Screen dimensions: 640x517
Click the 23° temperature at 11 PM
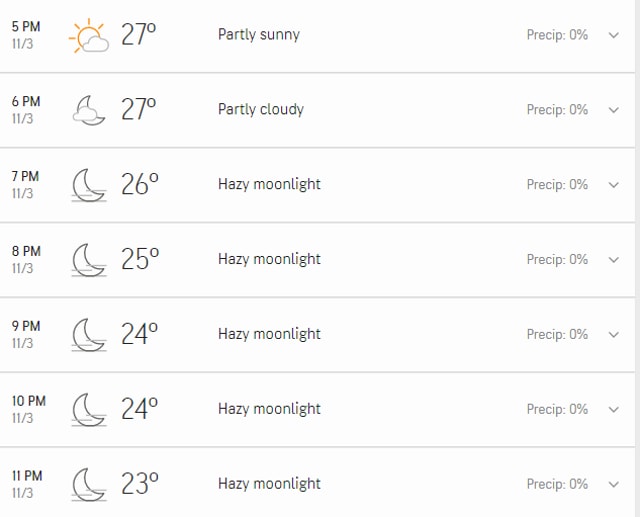click(x=140, y=484)
